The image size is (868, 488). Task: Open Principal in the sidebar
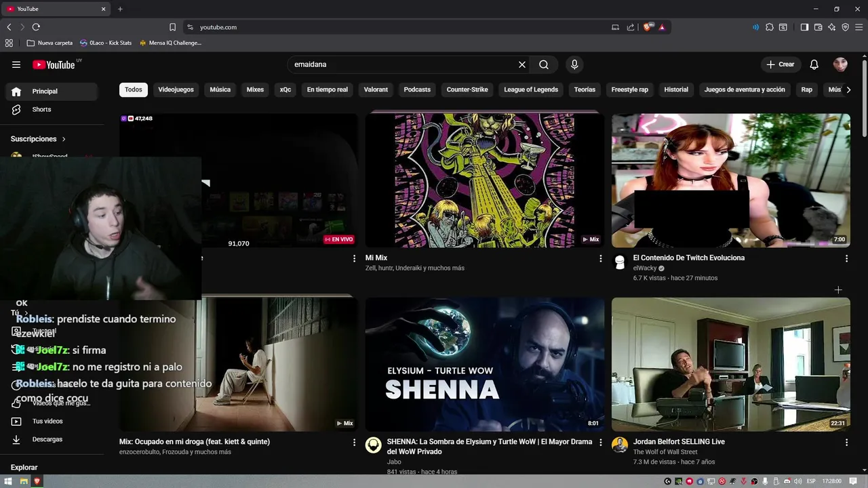[51, 91]
